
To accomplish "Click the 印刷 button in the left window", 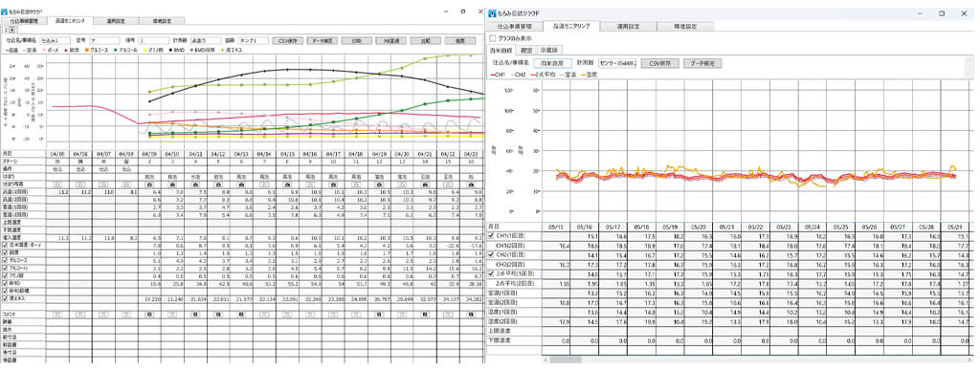I will [356, 40].
